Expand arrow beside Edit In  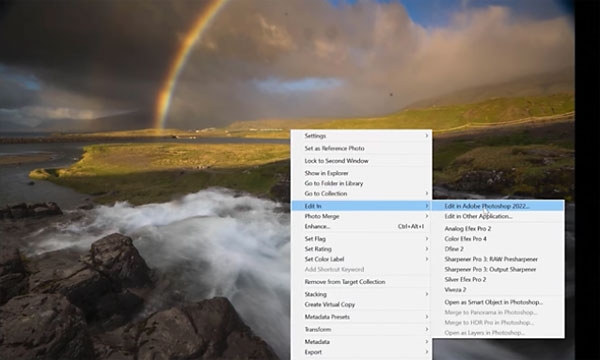427,206
